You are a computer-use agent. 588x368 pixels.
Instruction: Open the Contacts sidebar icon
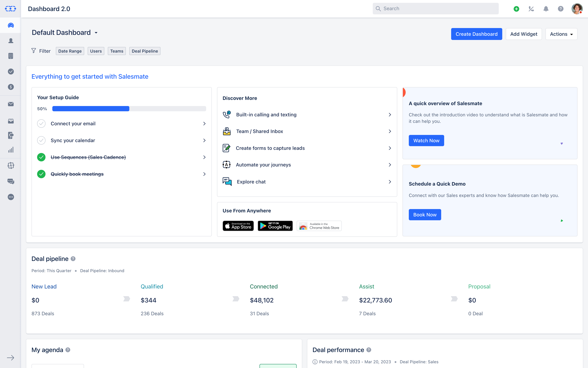click(11, 41)
